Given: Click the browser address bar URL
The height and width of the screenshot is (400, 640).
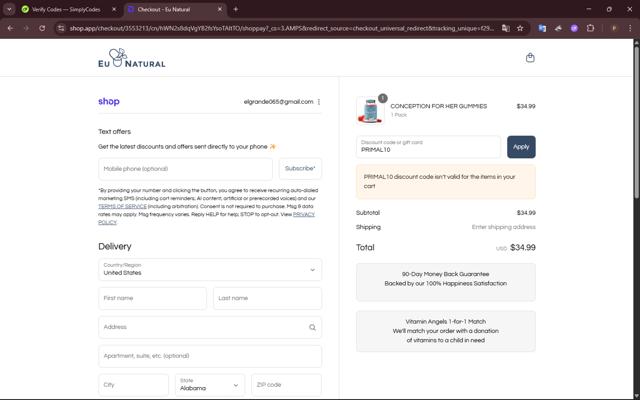Looking at the screenshot, I should point(282,28).
